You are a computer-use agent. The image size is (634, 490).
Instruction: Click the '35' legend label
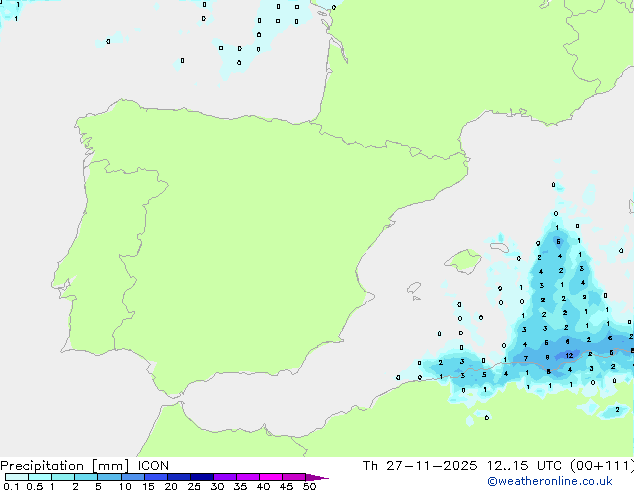click(x=240, y=486)
